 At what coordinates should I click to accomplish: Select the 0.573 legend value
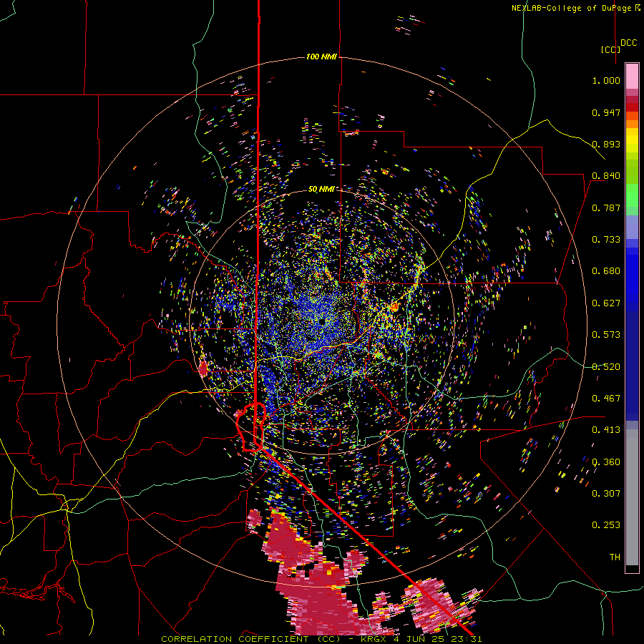tap(606, 335)
